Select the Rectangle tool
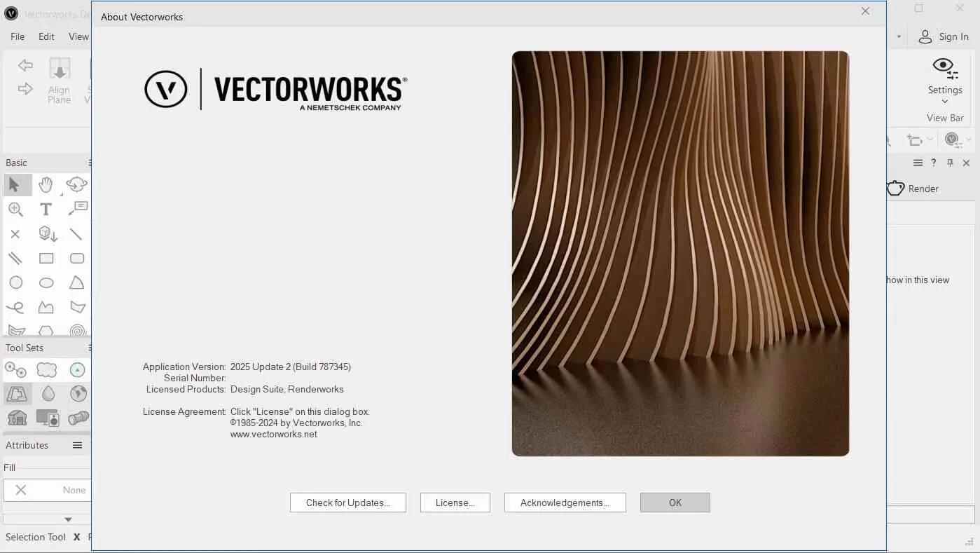 (x=46, y=259)
